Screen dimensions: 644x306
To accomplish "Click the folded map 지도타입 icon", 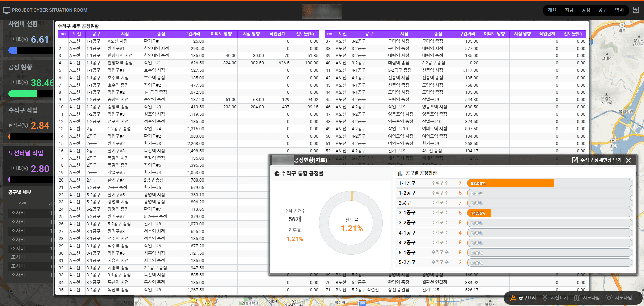I will (577, 298).
